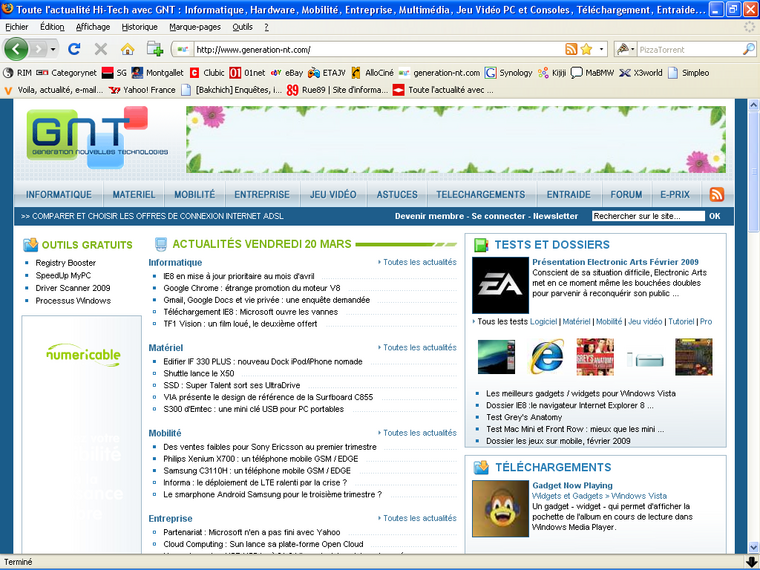
Task: Open the Mac Mini test thumbnail
Action: coord(645,359)
